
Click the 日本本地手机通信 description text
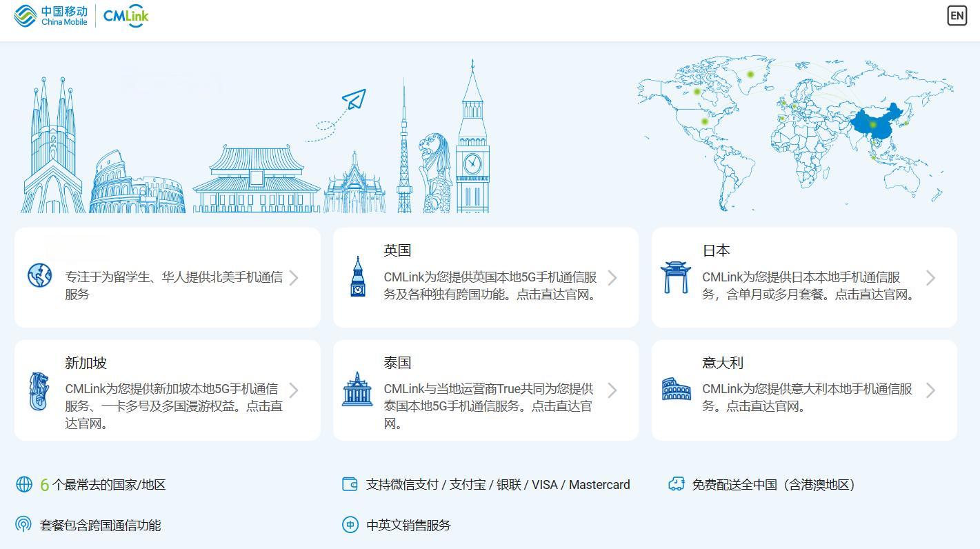pyautogui.click(x=810, y=286)
